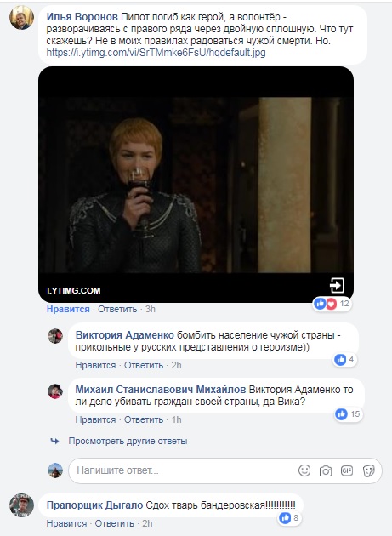Image resolution: width=392 pixels, height=536 pixels.
Task: Like Виктория Адаменко's reply via Нравится
Action: coord(95,365)
